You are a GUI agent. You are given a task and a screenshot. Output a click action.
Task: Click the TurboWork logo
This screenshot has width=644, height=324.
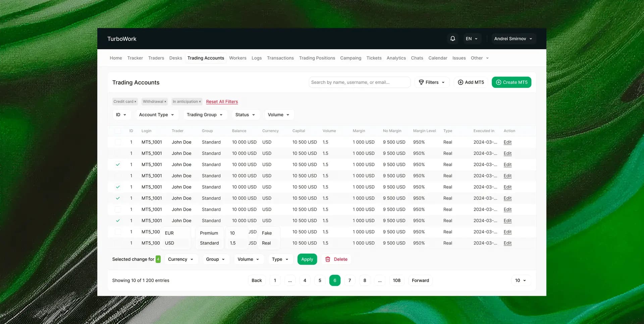coord(122,39)
